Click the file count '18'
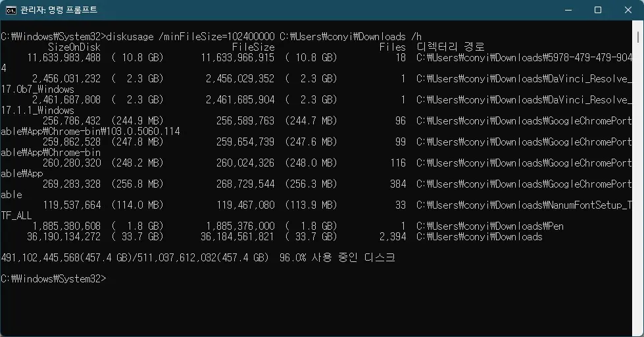Viewport: 644px width, 337px height. coord(401,58)
